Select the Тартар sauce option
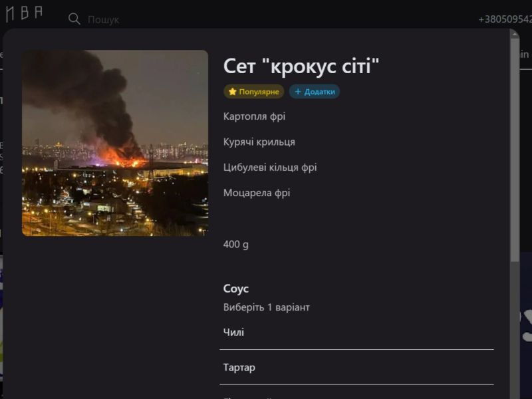Image resolution: width=532 pixels, height=399 pixels. coord(356,368)
